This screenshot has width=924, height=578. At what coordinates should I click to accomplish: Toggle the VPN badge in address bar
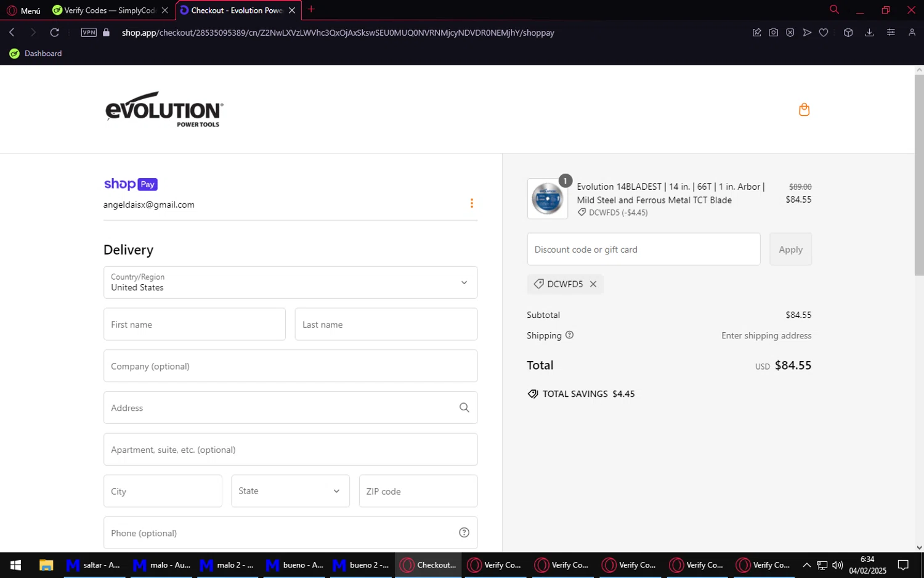click(89, 33)
